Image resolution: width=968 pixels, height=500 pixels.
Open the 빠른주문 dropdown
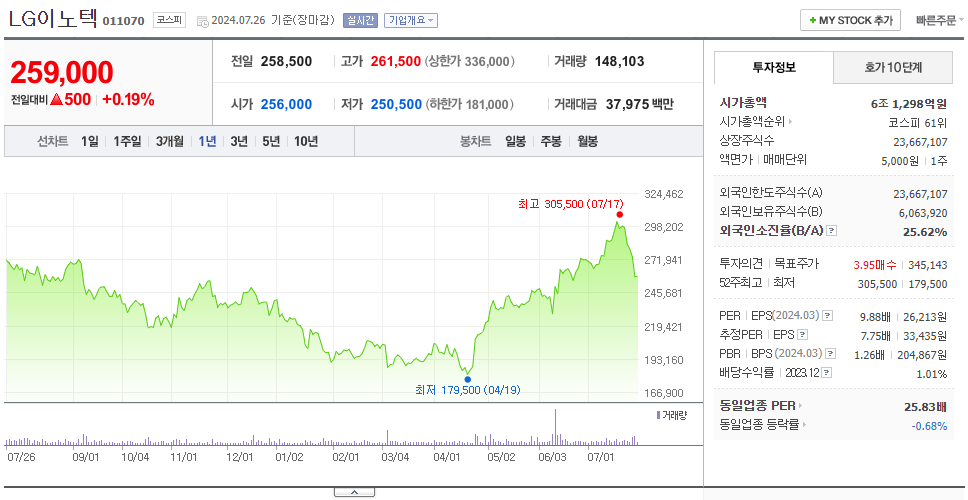pyautogui.click(x=940, y=20)
